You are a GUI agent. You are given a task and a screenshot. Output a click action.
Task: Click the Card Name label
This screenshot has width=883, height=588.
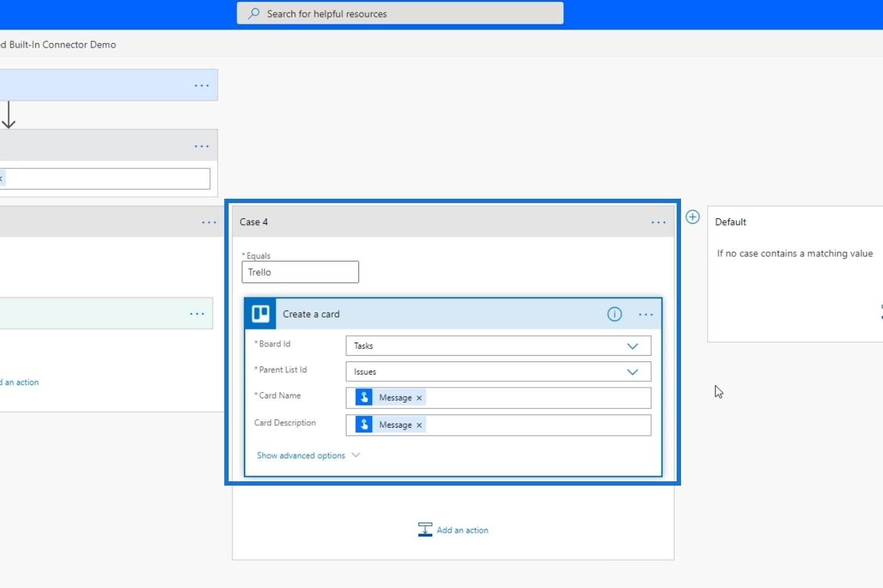coord(280,396)
